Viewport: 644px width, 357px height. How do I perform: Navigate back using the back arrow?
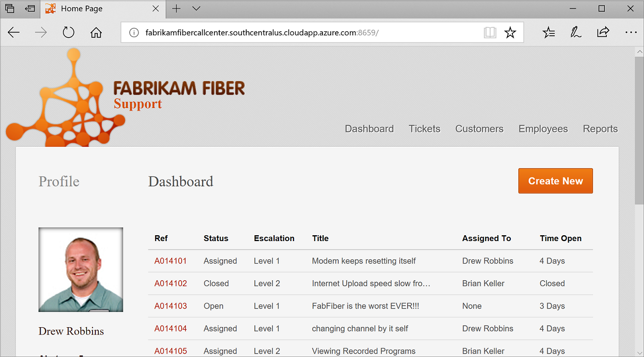tap(14, 32)
